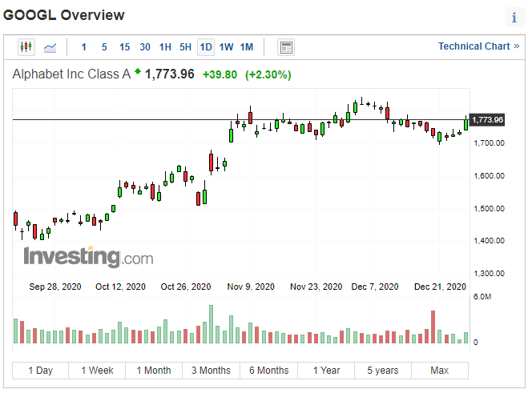Select the 5H interval
This screenshot has height=397, width=532.
[186, 47]
